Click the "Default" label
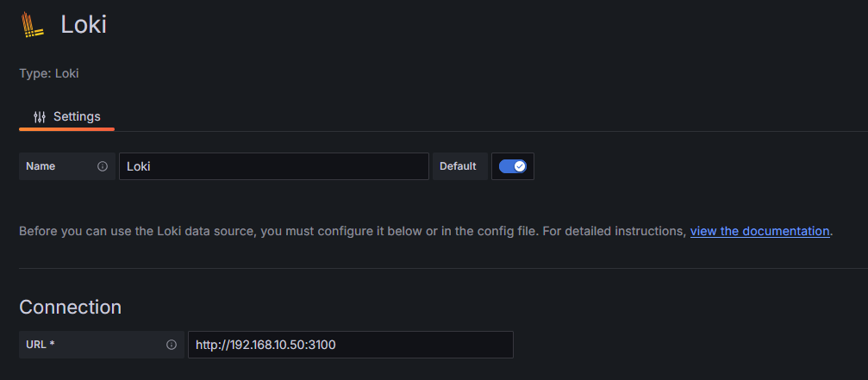The height and width of the screenshot is (380, 868). pyautogui.click(x=458, y=166)
